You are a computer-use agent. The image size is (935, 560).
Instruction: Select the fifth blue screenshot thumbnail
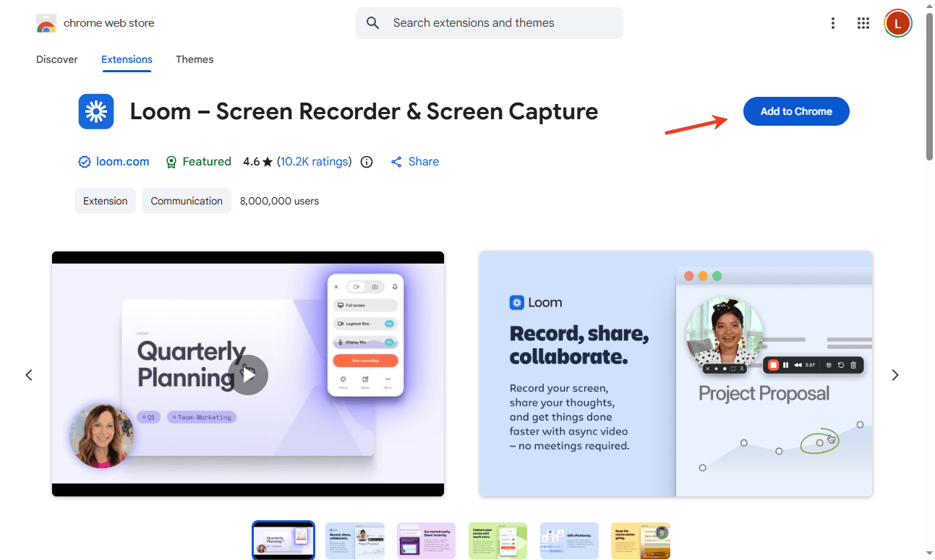point(569,540)
